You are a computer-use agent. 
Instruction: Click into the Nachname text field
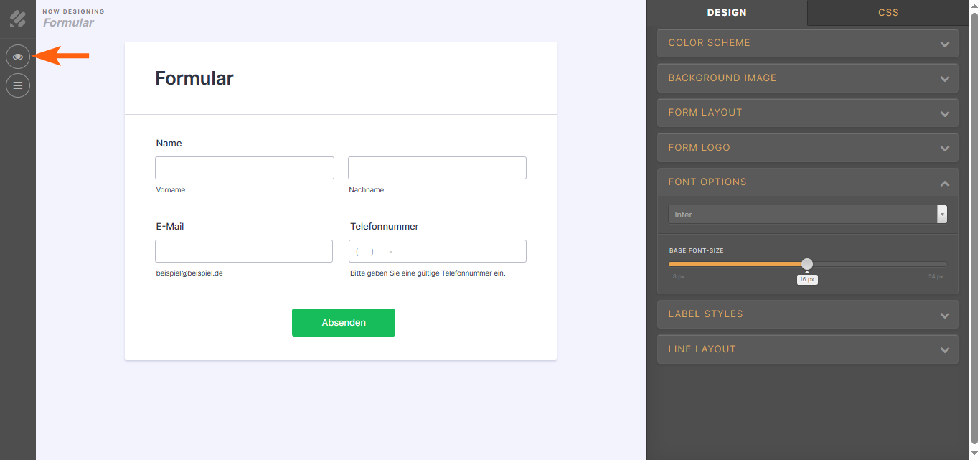[x=437, y=168]
